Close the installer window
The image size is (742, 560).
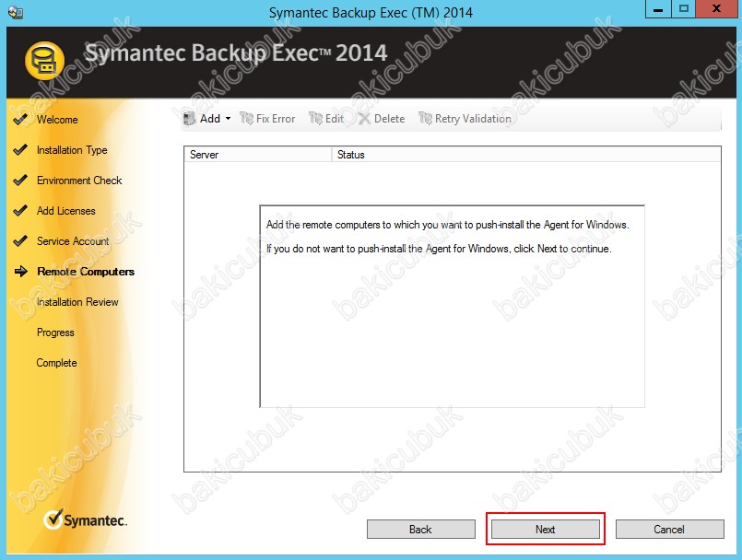click(716, 9)
